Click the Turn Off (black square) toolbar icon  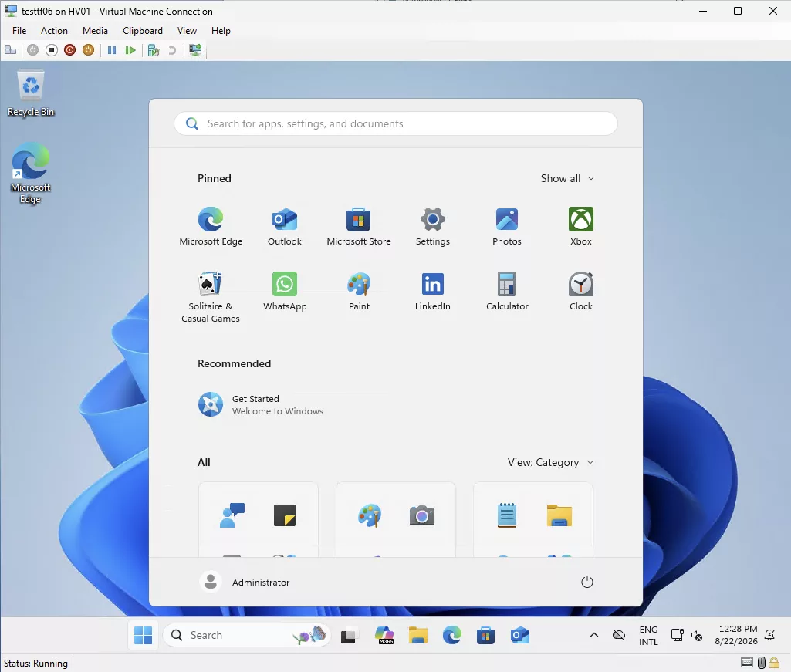coord(52,50)
